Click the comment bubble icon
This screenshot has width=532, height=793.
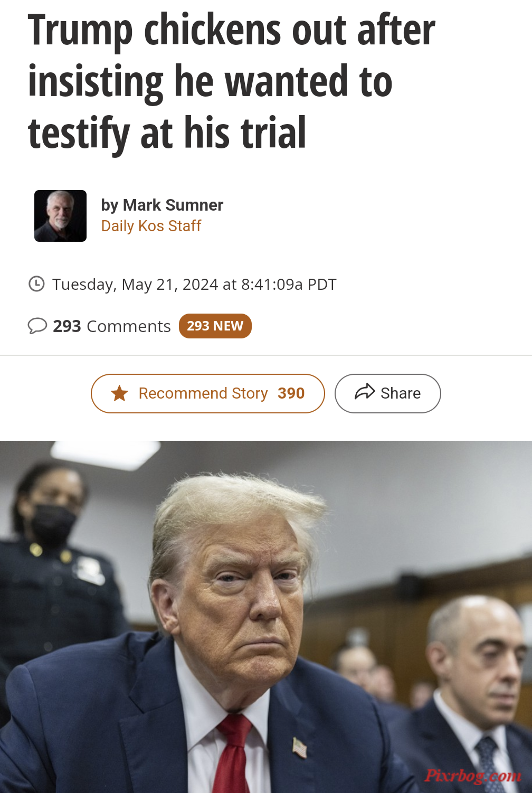[x=37, y=326]
